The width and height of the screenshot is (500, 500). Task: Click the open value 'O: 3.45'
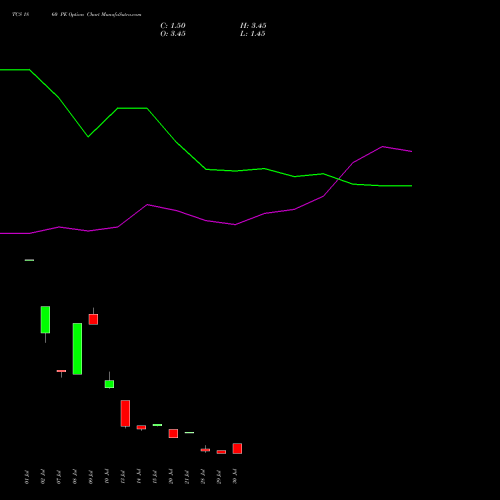point(173,34)
